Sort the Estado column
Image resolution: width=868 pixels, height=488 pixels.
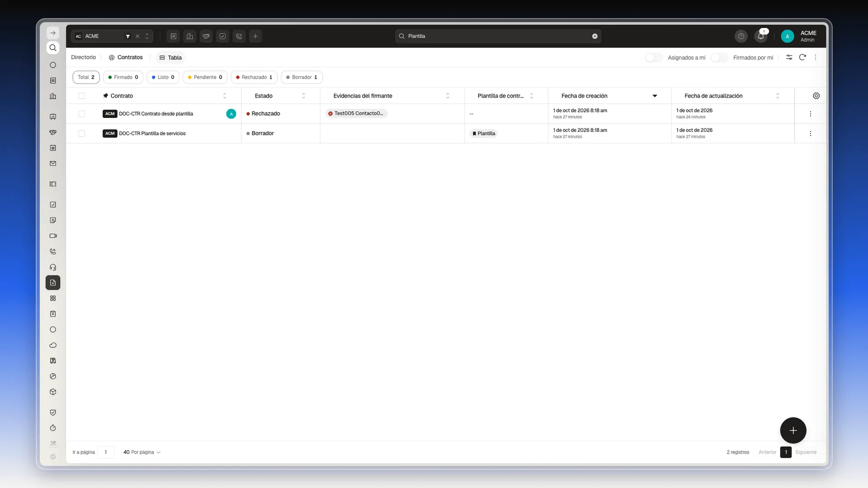303,96
